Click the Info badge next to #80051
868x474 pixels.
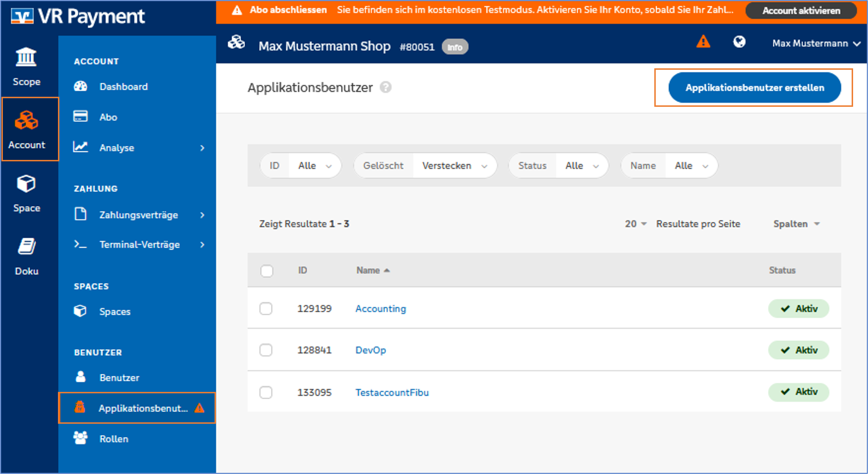tap(455, 47)
